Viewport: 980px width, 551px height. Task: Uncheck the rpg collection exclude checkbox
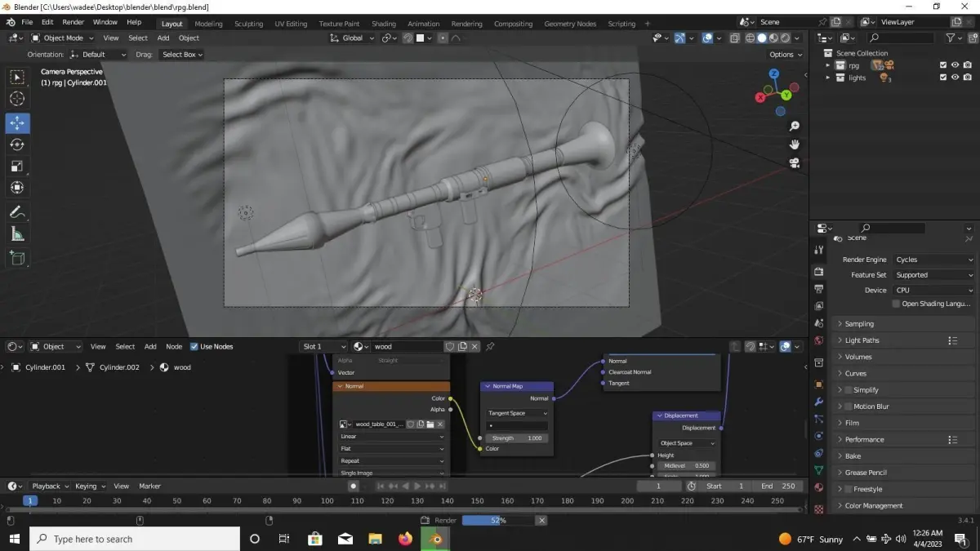pyautogui.click(x=943, y=65)
